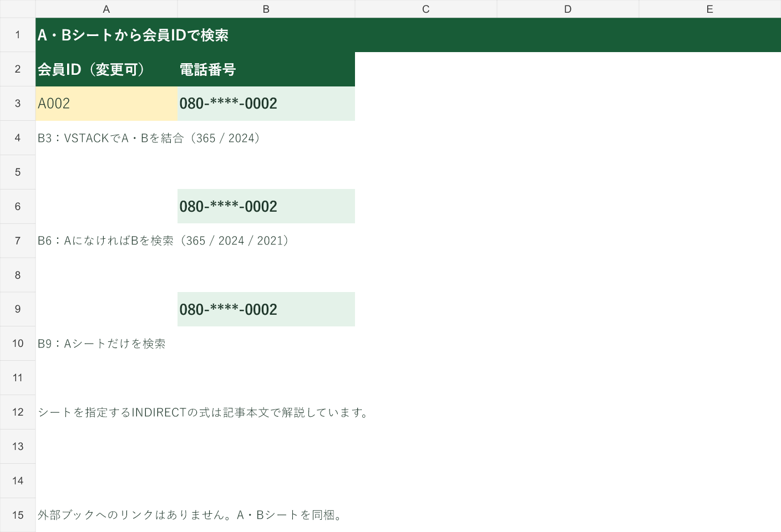This screenshot has height=532, width=781.
Task: Click header cell '電話番号'
Action: [266, 69]
